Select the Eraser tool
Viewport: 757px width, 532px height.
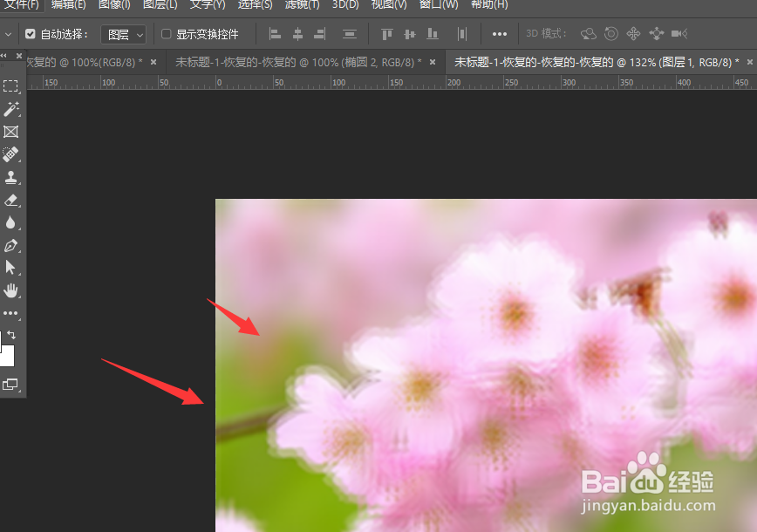coord(10,200)
